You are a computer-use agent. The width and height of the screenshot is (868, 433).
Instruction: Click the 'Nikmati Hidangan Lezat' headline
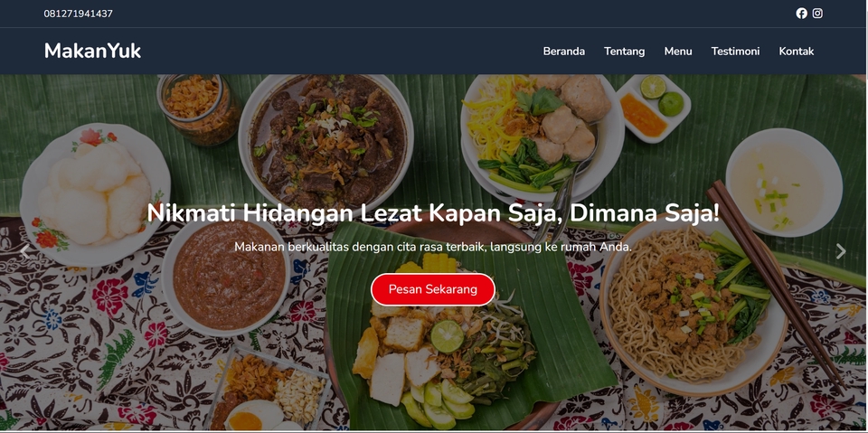[433, 213]
